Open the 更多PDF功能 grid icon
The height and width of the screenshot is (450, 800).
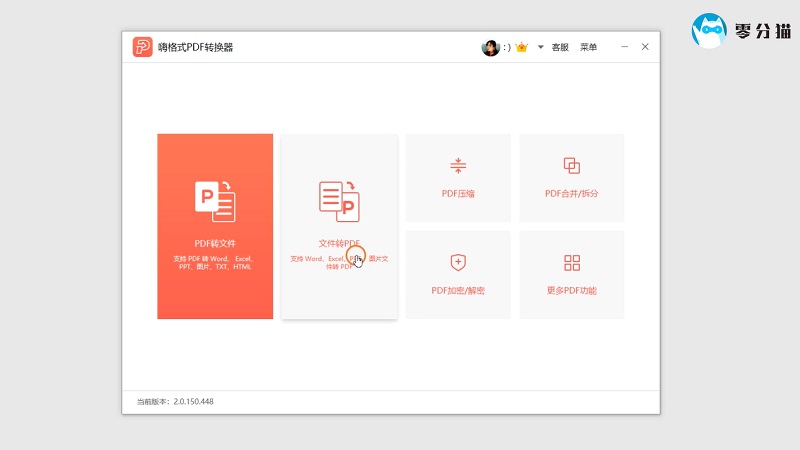(x=572, y=262)
